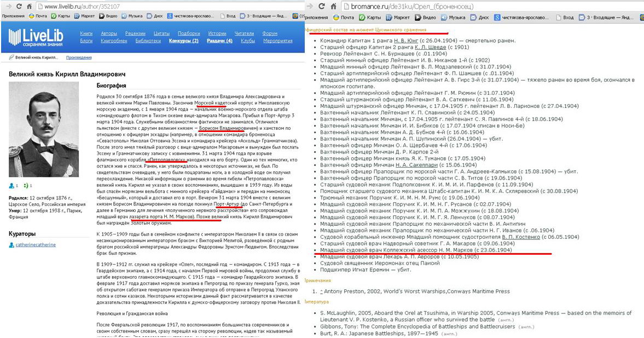Open the чистякова-ярославо bookmark in the bromance.ru browser

coord(521,18)
